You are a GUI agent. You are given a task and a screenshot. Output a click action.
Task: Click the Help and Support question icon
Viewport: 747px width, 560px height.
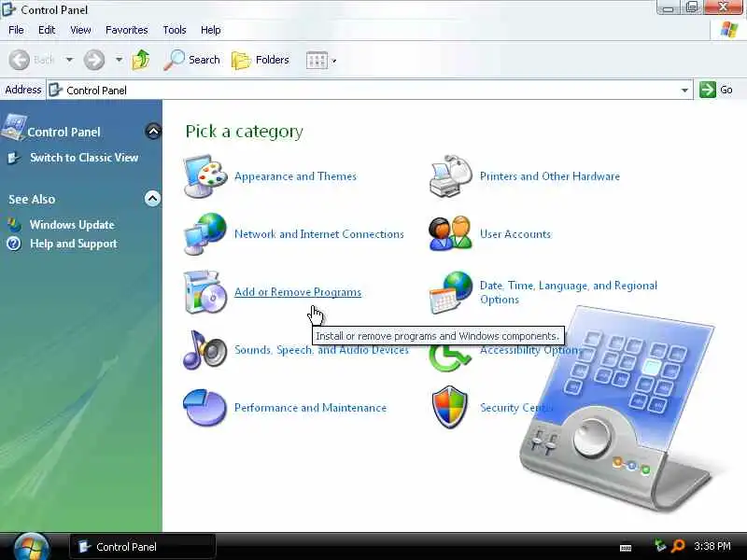click(x=14, y=244)
